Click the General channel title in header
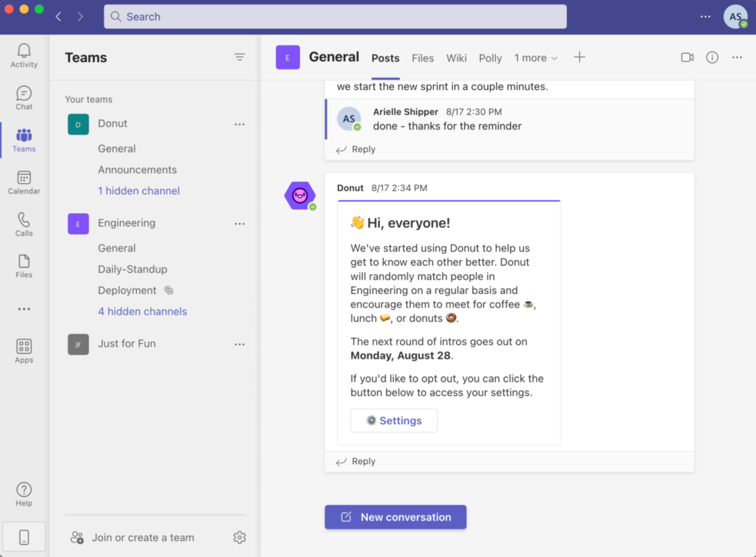Viewport: 756px width, 557px height. click(334, 57)
